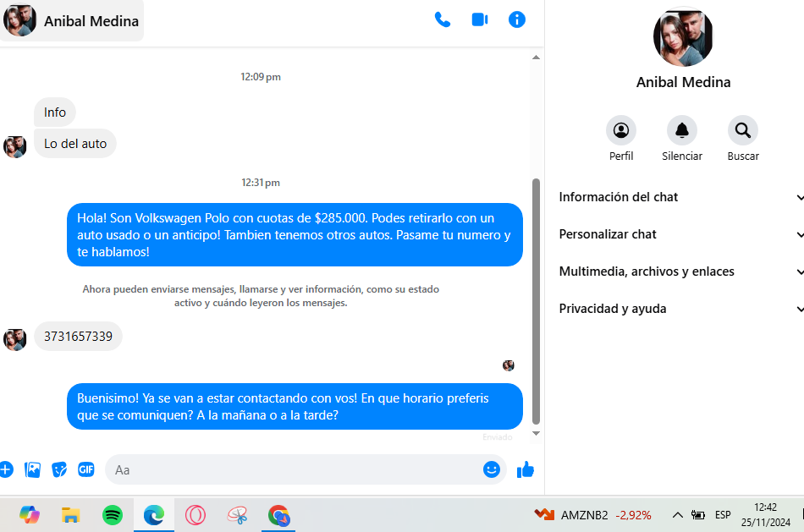Open Copilot from the taskbar
Image resolution: width=804 pixels, height=532 pixels.
(30, 514)
